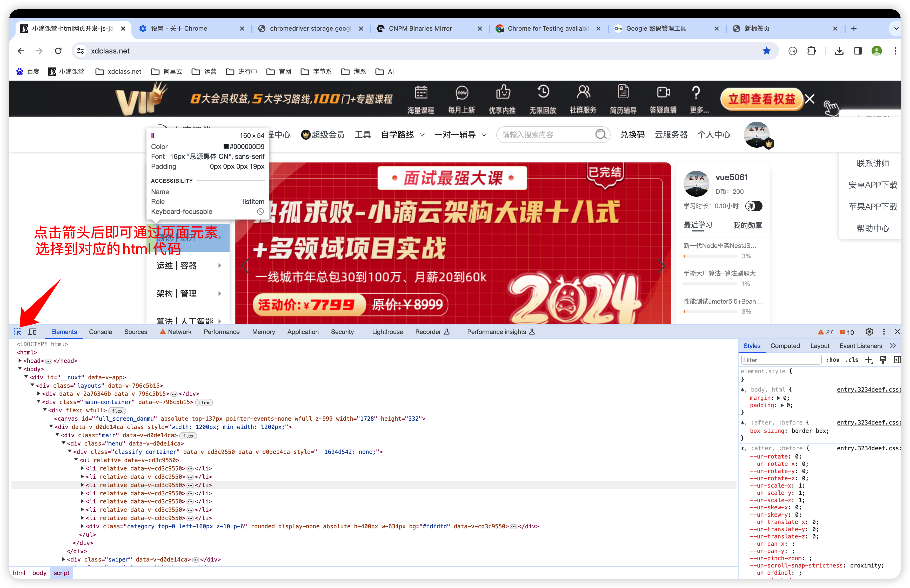The width and height of the screenshot is (910, 588).
Task: Click the 云服务器 link
Action: (671, 134)
